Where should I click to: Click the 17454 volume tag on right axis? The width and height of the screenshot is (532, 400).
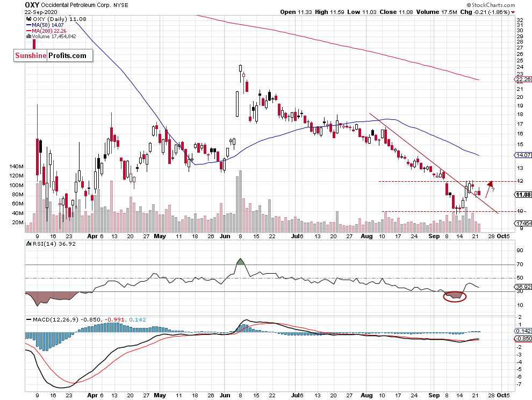point(523,223)
